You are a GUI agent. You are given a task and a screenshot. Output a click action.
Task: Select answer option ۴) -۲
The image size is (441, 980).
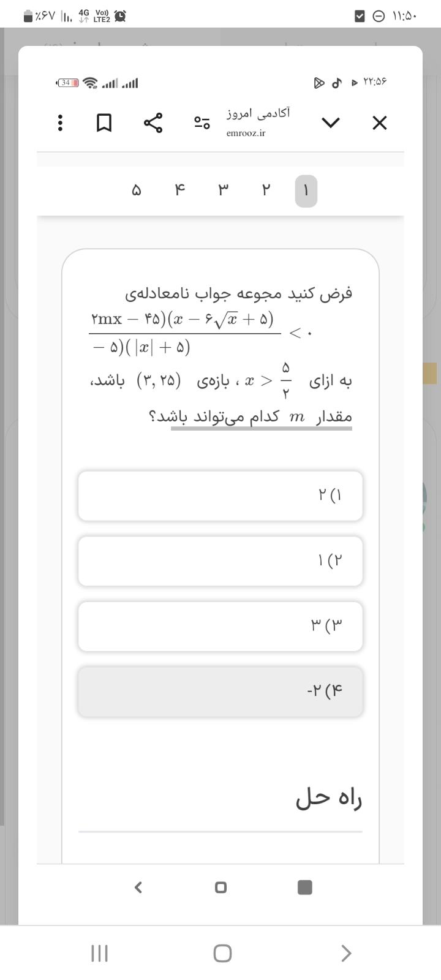click(221, 692)
